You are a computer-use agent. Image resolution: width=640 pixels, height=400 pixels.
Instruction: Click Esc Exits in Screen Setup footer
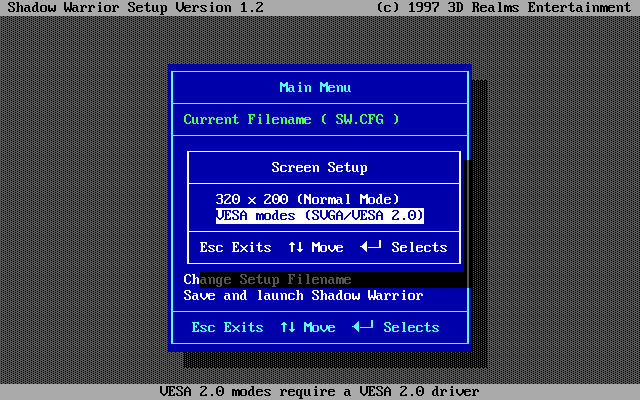pos(236,247)
